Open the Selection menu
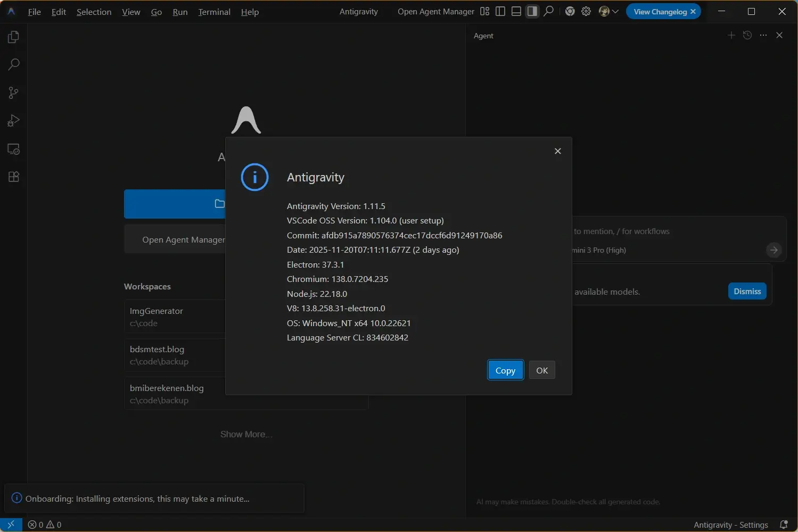Image resolution: width=798 pixels, height=532 pixels. [x=94, y=12]
